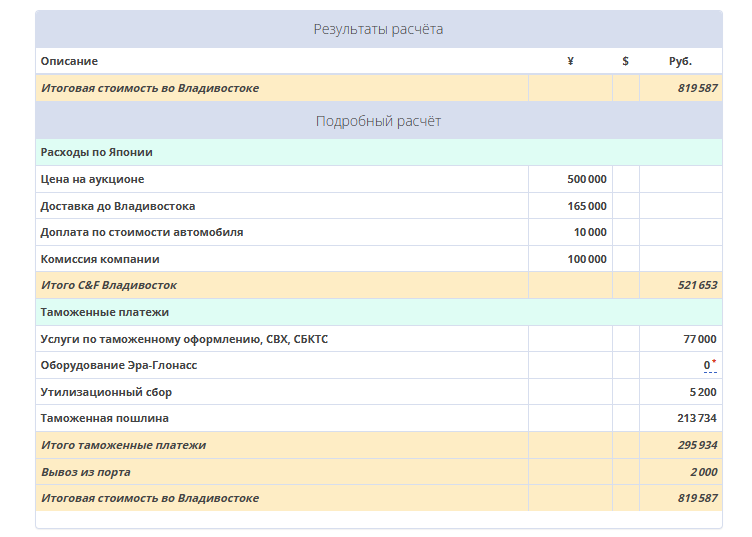Click the 'Руб.' column header
The height and width of the screenshot is (537, 752).
[680, 61]
